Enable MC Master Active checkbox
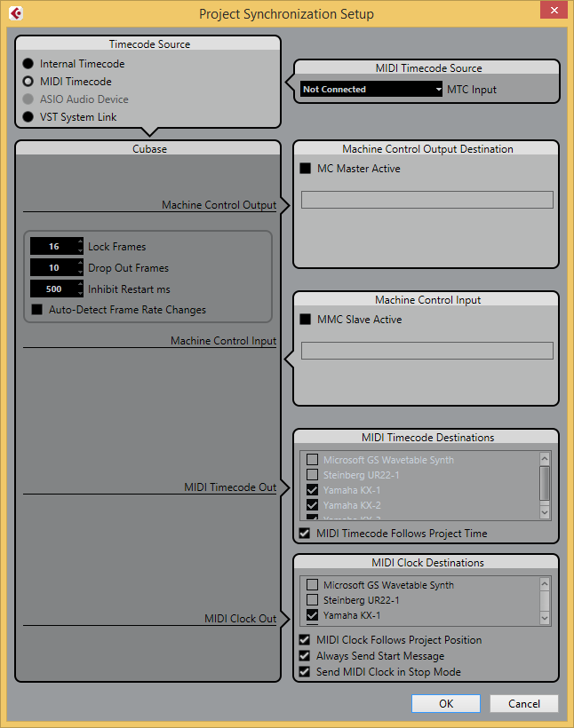The height and width of the screenshot is (728, 574). click(x=306, y=168)
